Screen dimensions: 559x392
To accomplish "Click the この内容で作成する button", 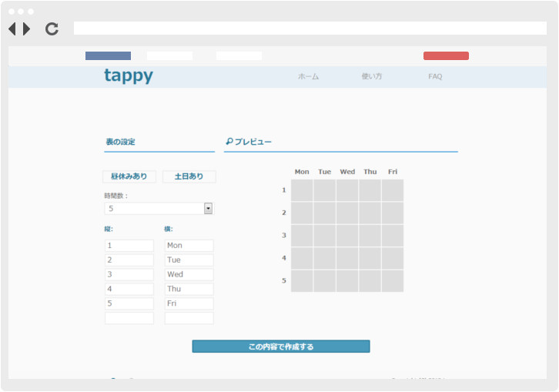I will click(x=281, y=347).
